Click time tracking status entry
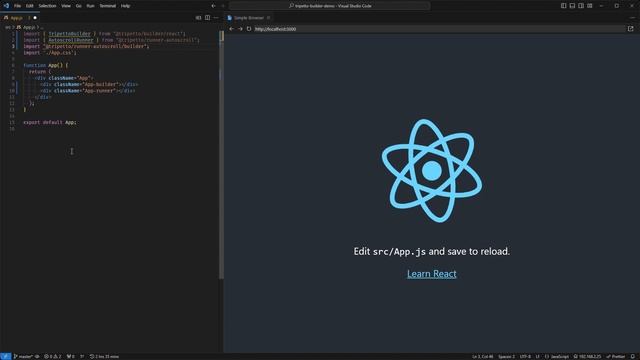 coord(104,356)
